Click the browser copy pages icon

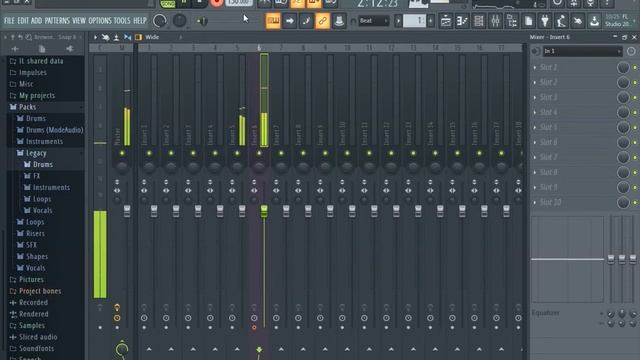(x=42, y=49)
